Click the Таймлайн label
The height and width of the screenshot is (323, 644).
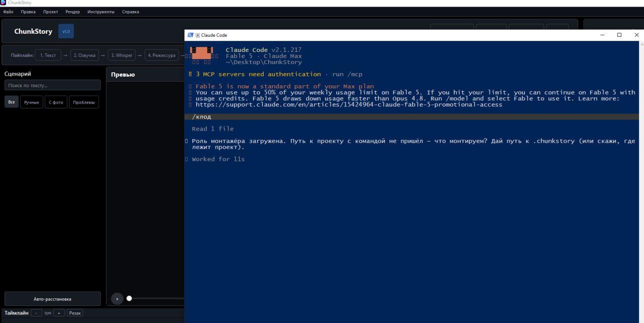click(17, 313)
